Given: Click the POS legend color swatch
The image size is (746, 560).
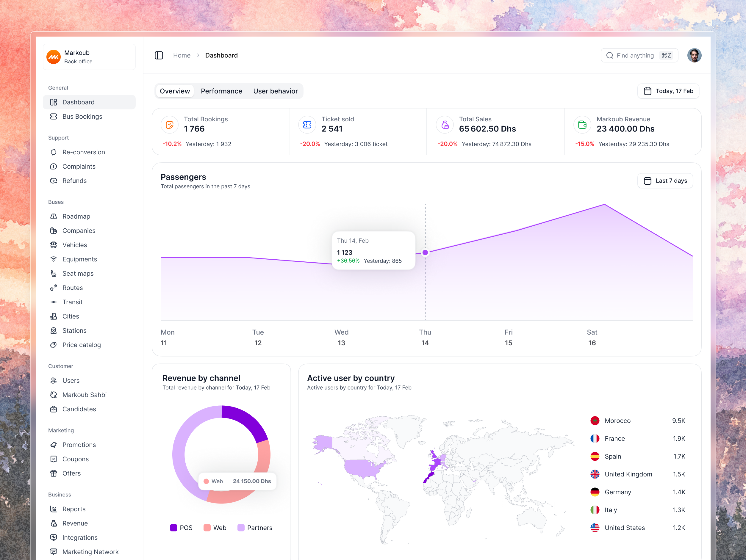Looking at the screenshot, I should (x=173, y=528).
